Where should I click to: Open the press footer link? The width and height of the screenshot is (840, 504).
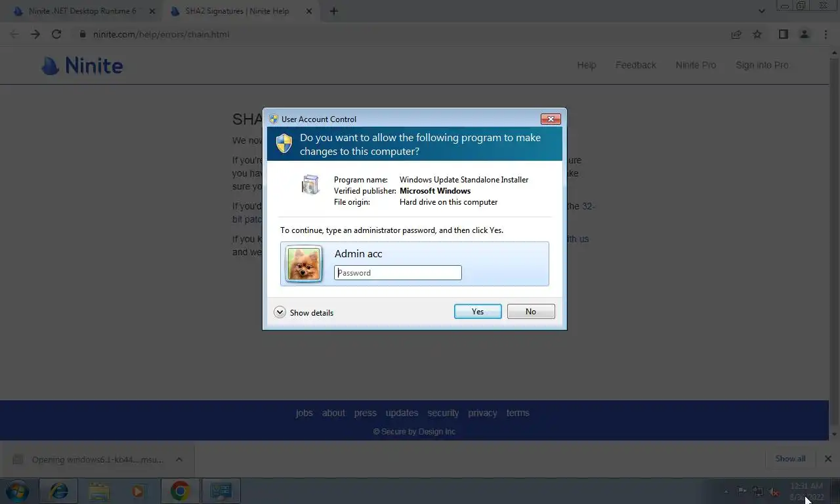tap(366, 413)
